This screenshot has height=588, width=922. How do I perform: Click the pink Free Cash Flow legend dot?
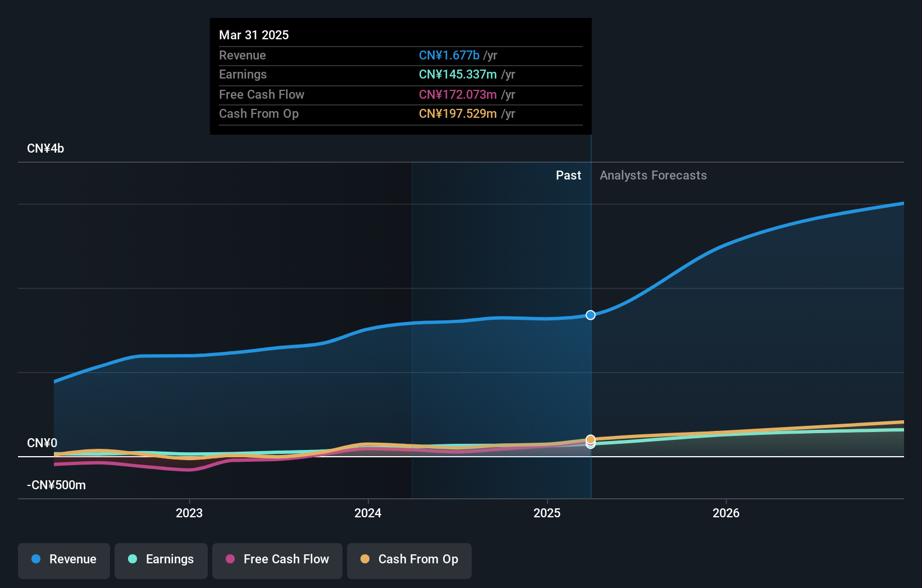pyautogui.click(x=230, y=559)
